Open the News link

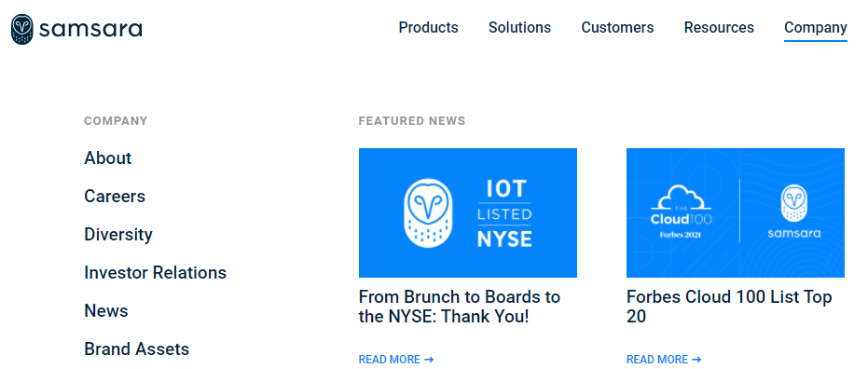coord(105,310)
